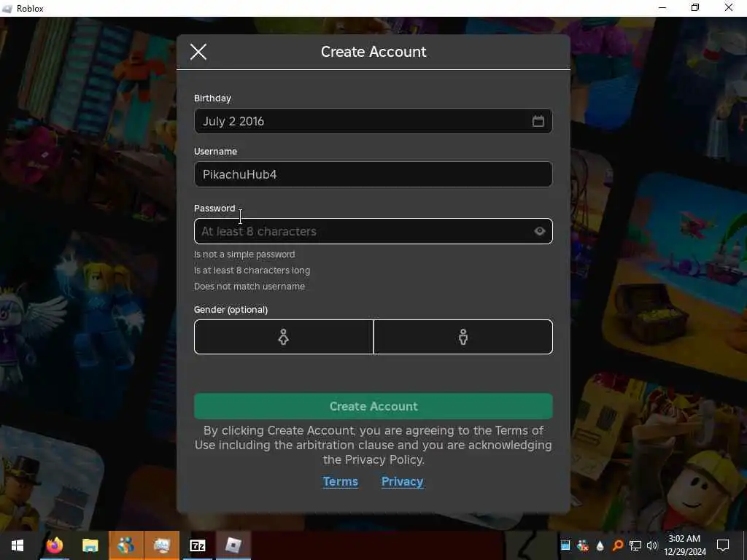The height and width of the screenshot is (560, 747).
Task: Open the people-figures app in taskbar
Action: [x=125, y=545]
